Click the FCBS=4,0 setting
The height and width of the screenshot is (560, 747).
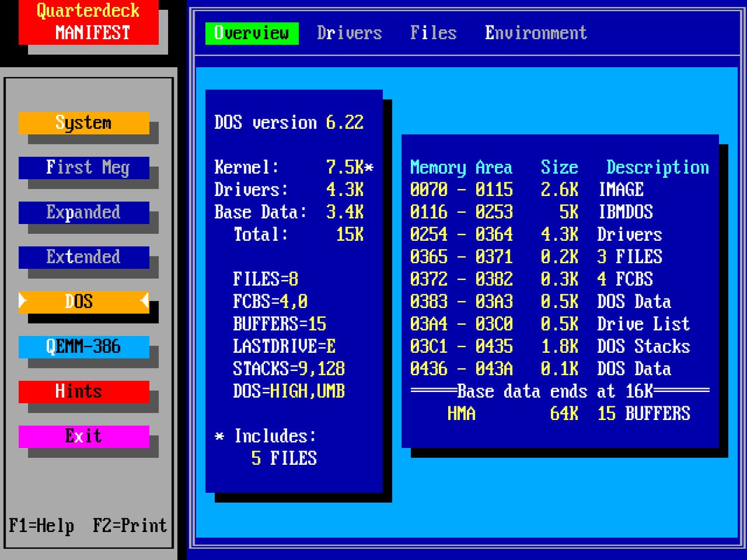pos(270,302)
